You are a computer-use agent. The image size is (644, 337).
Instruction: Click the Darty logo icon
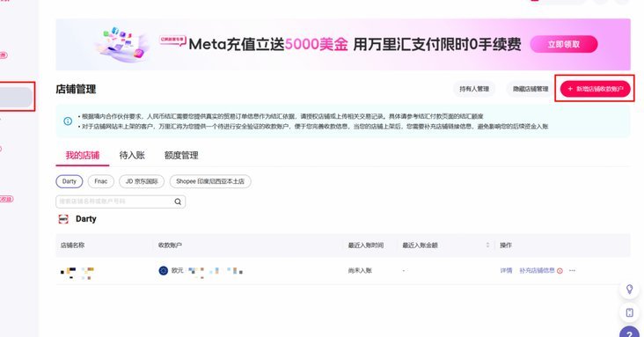pos(63,219)
